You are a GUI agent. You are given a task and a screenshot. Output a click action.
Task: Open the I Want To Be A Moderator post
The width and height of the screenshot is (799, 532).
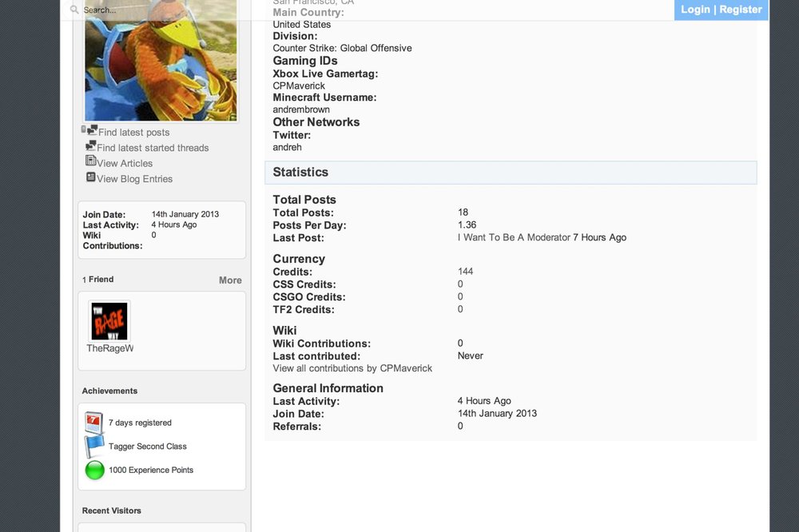pyautogui.click(x=514, y=237)
